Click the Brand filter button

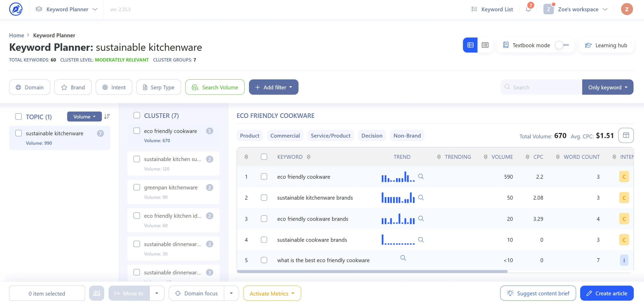[x=73, y=87]
